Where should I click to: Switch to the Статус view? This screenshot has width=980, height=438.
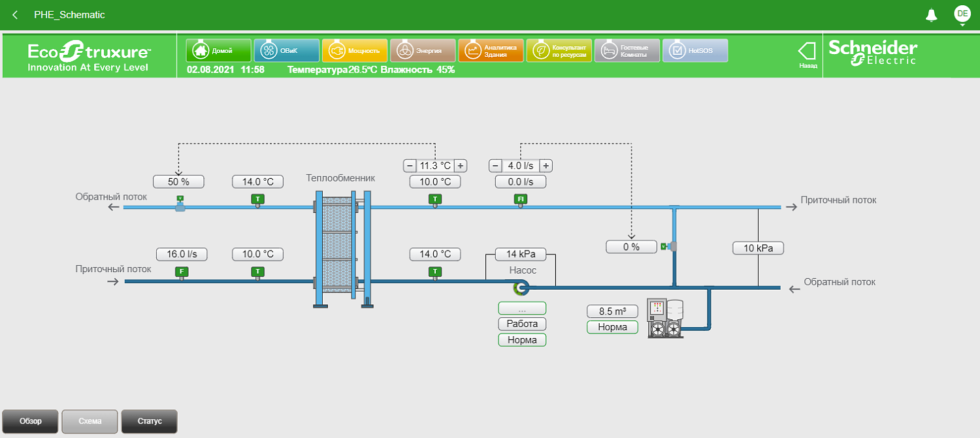pos(150,421)
